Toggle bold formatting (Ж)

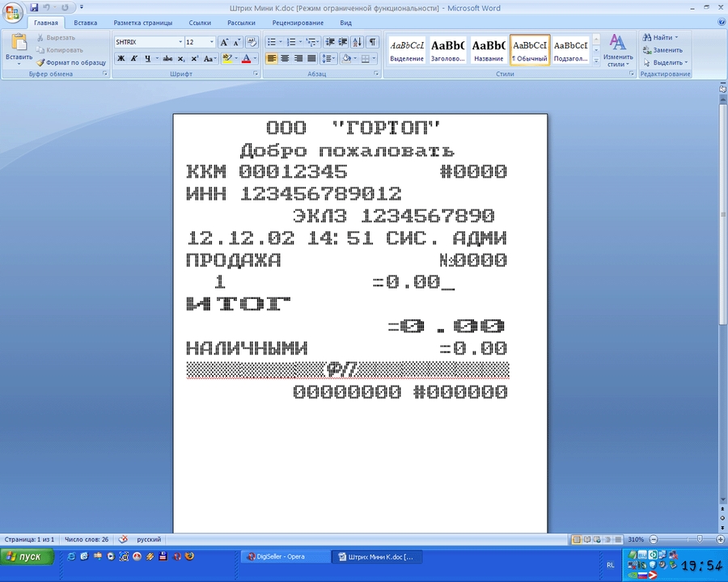pos(121,58)
